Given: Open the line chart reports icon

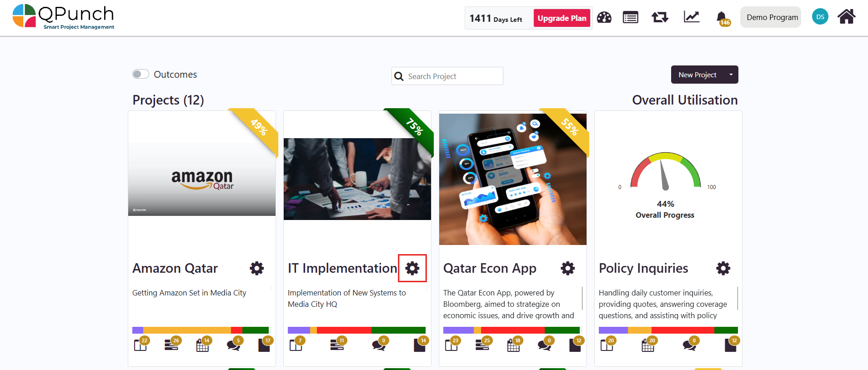Looking at the screenshot, I should point(691,17).
